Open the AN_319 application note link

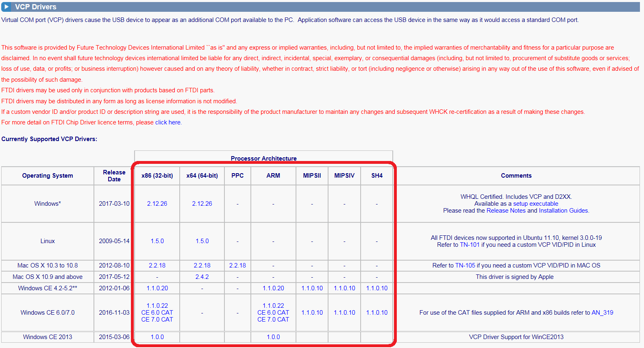602,313
